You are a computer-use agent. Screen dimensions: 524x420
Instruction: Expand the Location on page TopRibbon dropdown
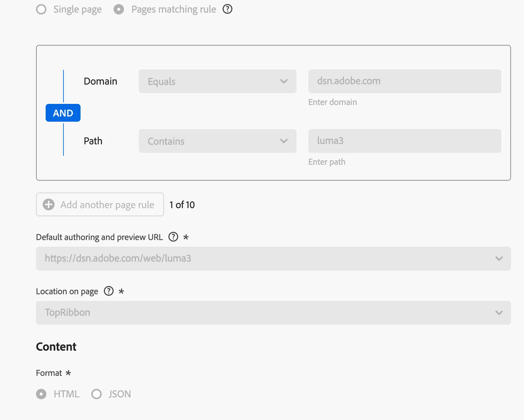[274, 313]
